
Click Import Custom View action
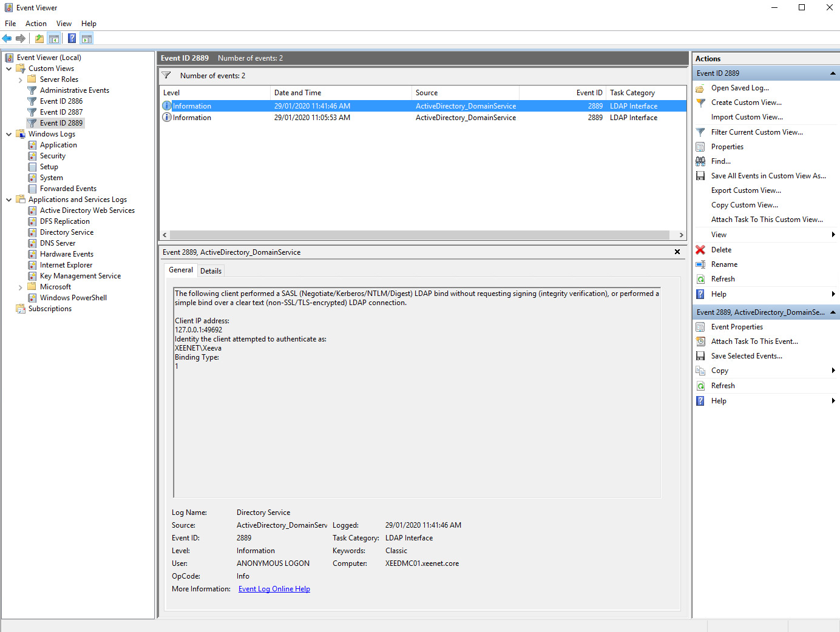pos(747,117)
